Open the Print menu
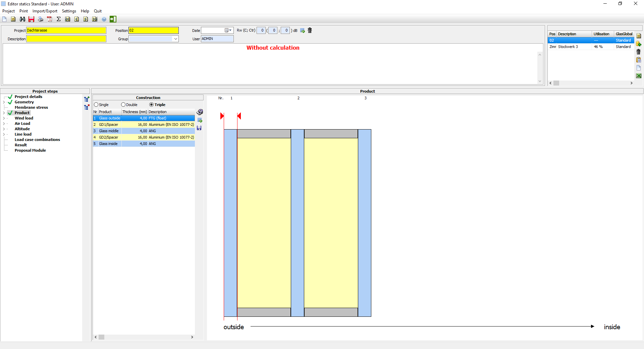 pos(23,11)
